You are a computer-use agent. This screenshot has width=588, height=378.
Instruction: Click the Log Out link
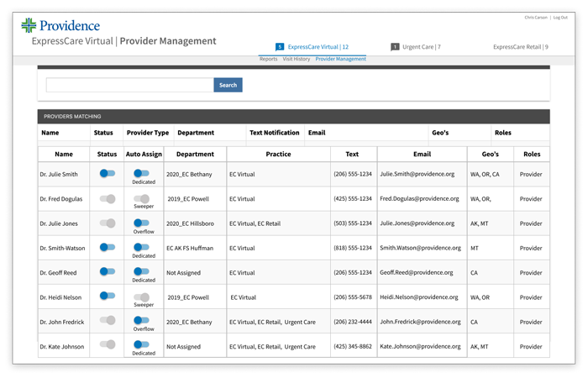tap(560, 18)
